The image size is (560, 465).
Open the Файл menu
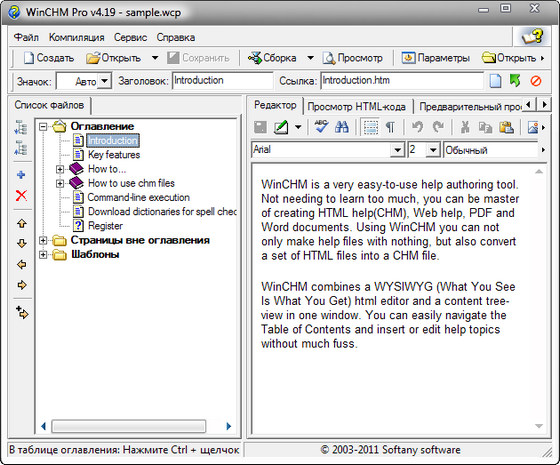tap(26, 38)
